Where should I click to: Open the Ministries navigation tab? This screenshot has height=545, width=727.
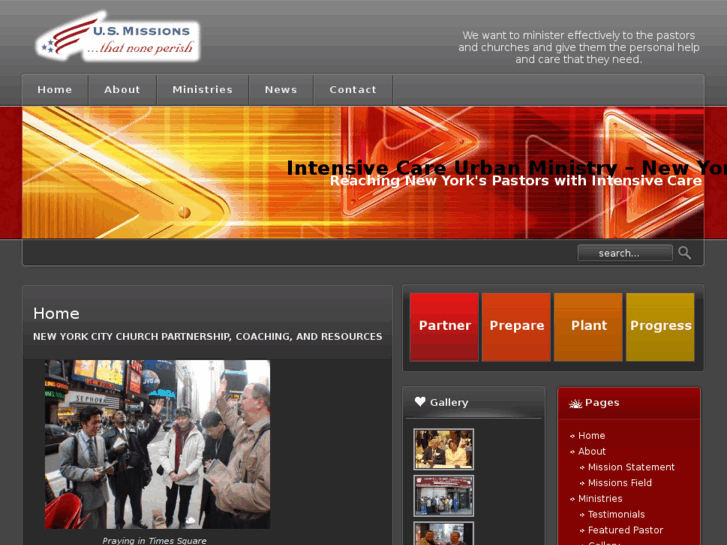(x=203, y=90)
